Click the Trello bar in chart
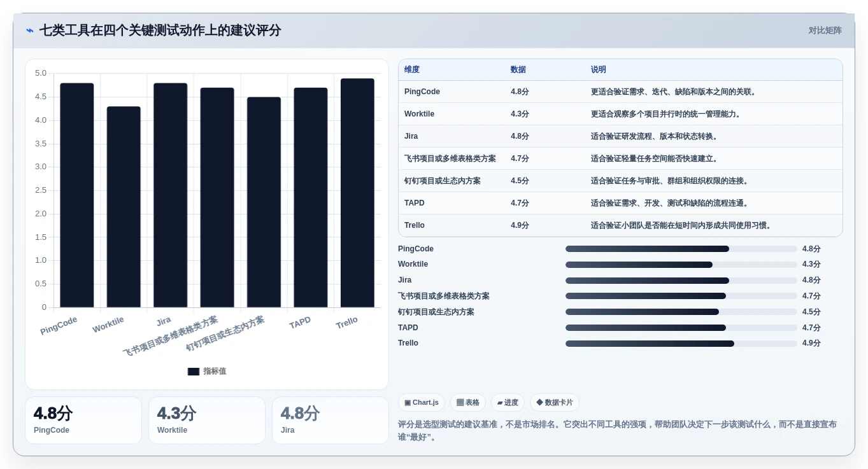Screen dimensions: 868x469 357,193
